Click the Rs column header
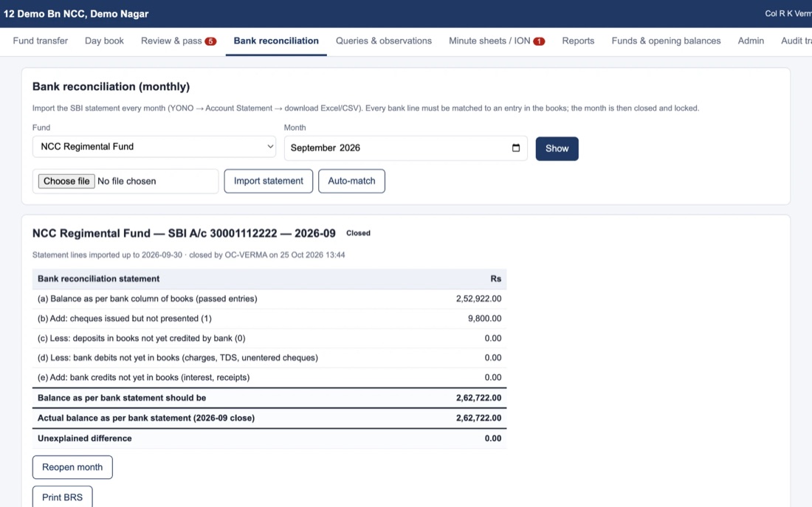 pyautogui.click(x=495, y=279)
